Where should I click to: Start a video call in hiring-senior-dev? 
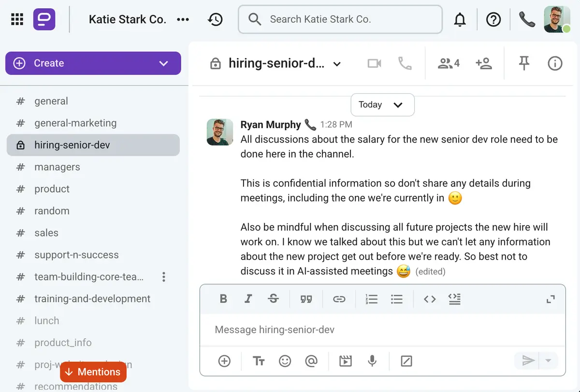coord(374,63)
